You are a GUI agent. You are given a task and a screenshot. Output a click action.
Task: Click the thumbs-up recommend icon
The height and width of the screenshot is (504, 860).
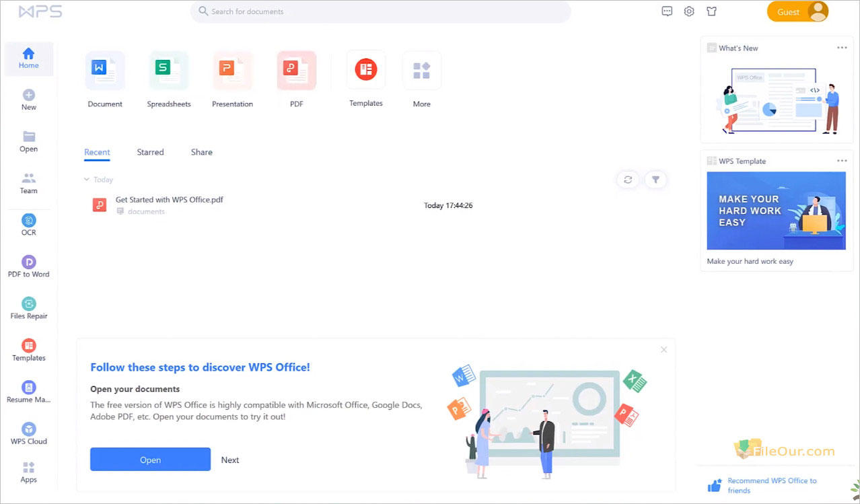click(x=715, y=486)
